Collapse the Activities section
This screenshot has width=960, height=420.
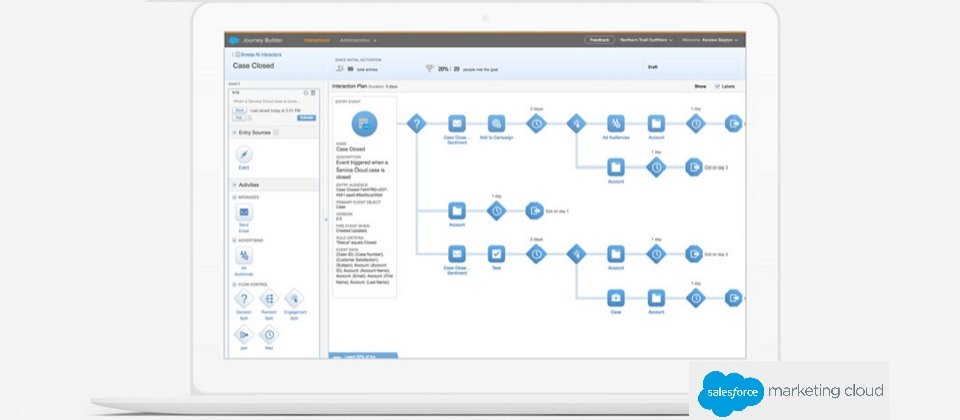pos(234,184)
